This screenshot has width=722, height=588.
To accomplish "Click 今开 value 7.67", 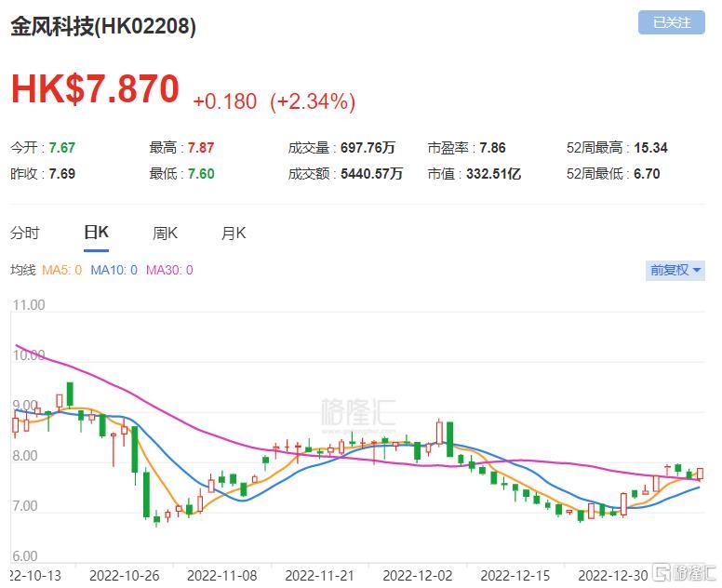I will pyautogui.click(x=62, y=148).
